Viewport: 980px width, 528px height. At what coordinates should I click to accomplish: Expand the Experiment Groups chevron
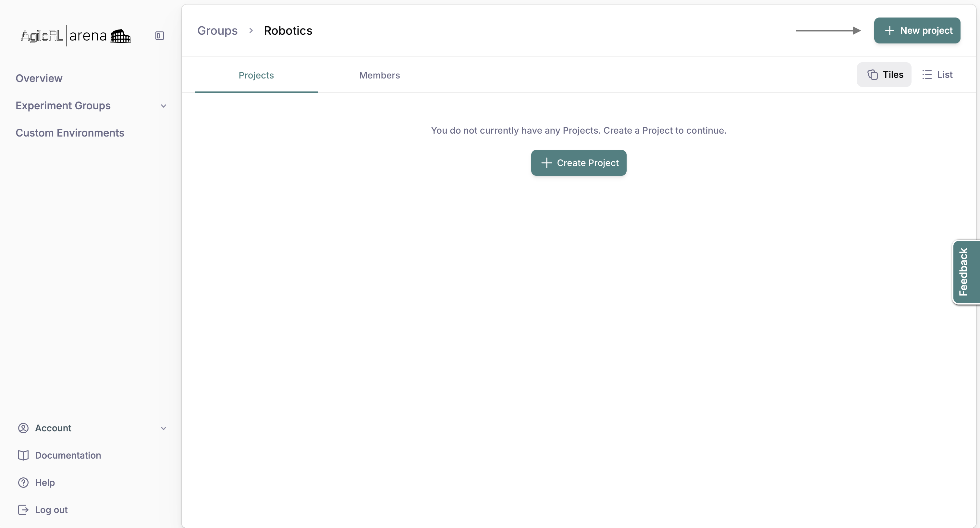pyautogui.click(x=164, y=106)
